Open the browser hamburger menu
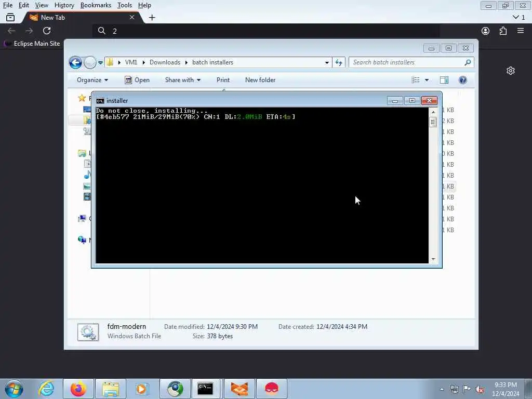 [521, 31]
